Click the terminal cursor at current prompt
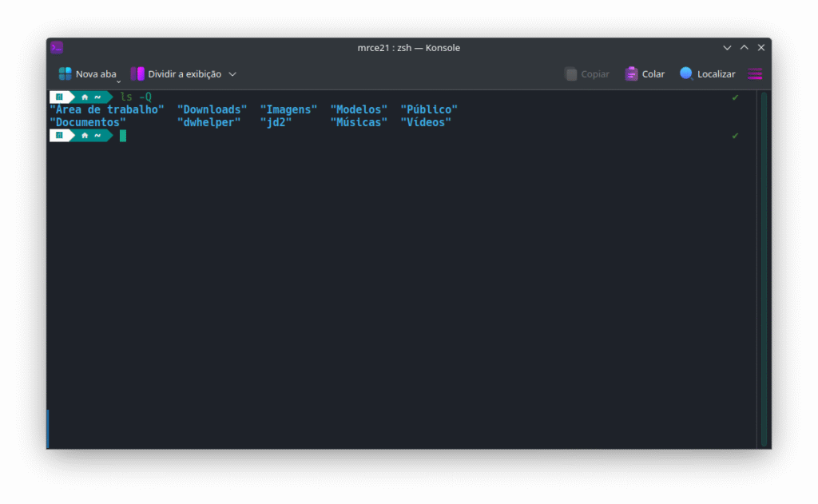 (x=123, y=136)
